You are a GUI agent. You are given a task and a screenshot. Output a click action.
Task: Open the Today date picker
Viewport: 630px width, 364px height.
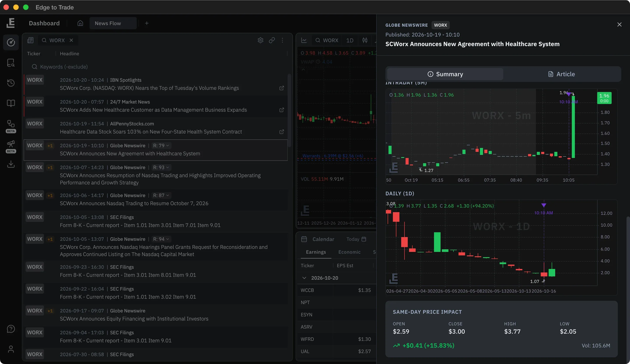click(x=356, y=239)
